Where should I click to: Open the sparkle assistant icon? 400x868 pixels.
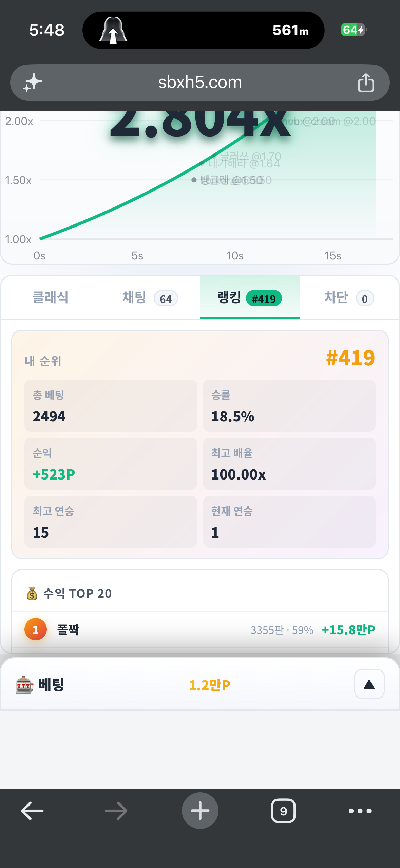coord(32,83)
